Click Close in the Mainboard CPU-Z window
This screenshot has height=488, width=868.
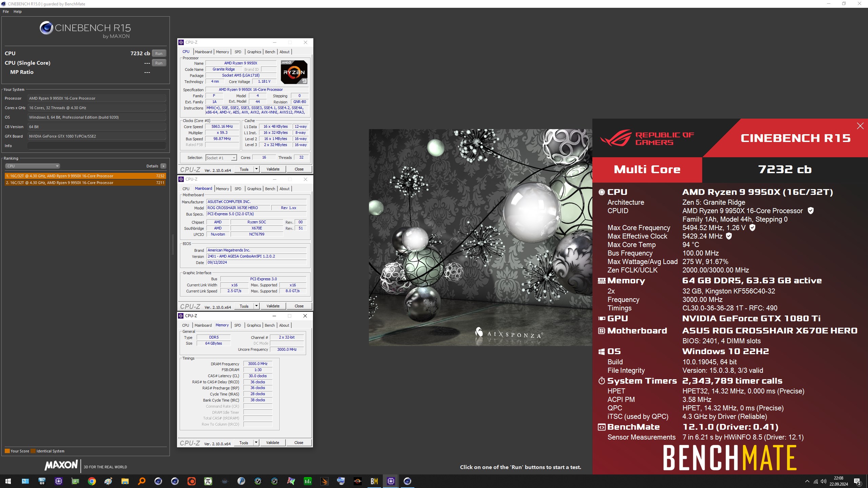pos(299,306)
